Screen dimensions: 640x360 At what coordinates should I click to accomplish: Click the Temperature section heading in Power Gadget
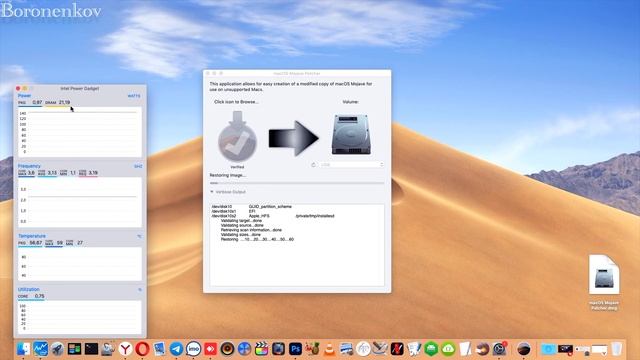tap(32, 236)
